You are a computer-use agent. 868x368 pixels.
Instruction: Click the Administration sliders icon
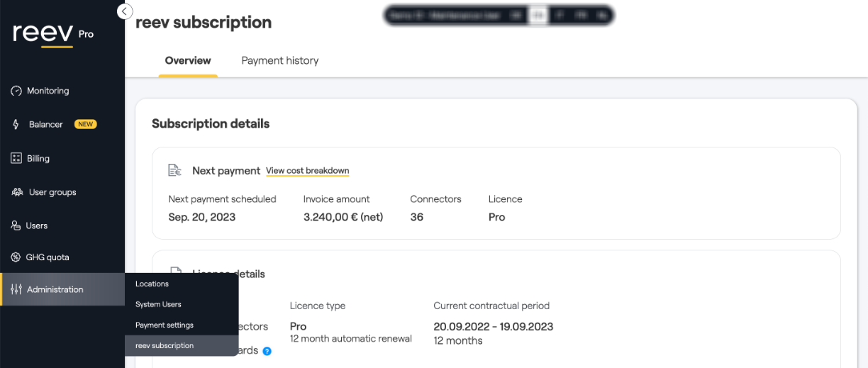[16, 289]
